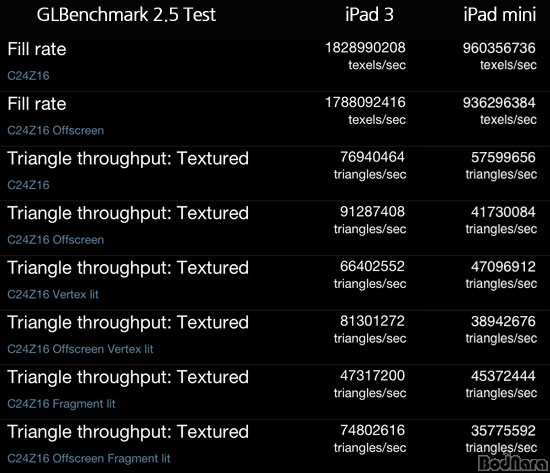Click the GLBenchmark 2.5 Test header
550x473 pixels.
click(126, 15)
